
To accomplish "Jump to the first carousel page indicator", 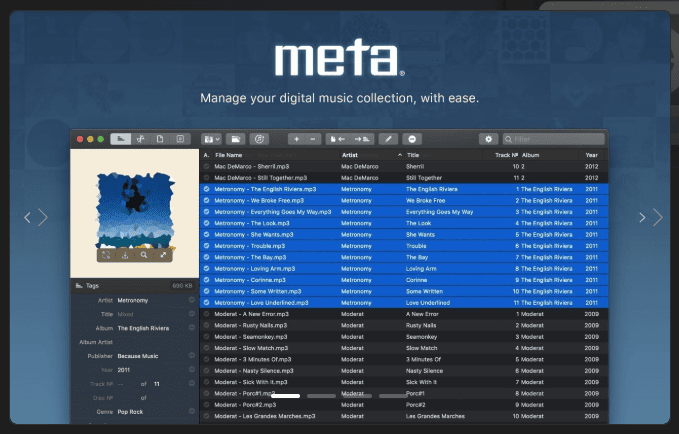I will click(x=285, y=396).
